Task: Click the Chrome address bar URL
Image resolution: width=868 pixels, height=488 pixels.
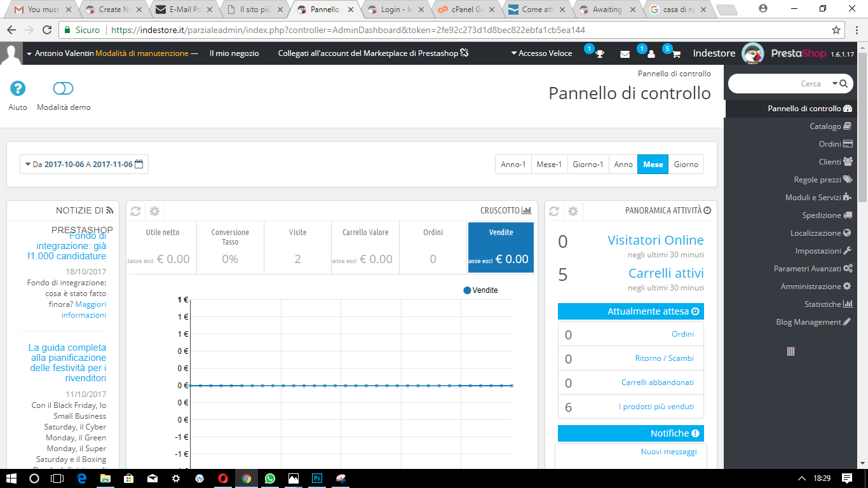Action: [348, 30]
